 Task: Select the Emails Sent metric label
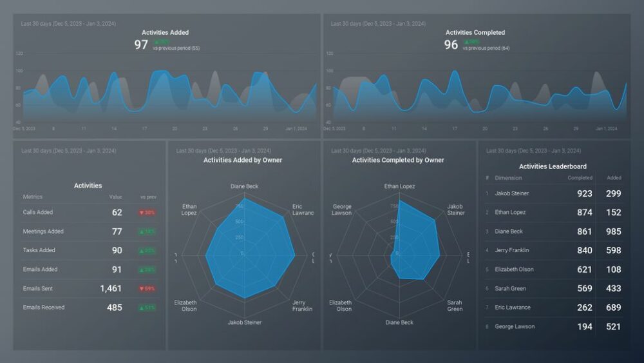click(38, 289)
